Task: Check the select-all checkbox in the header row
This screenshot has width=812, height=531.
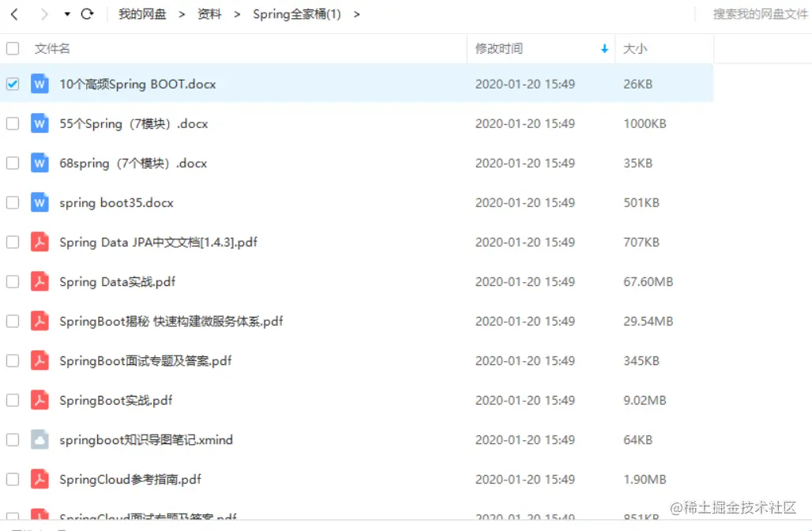Action: point(12,48)
